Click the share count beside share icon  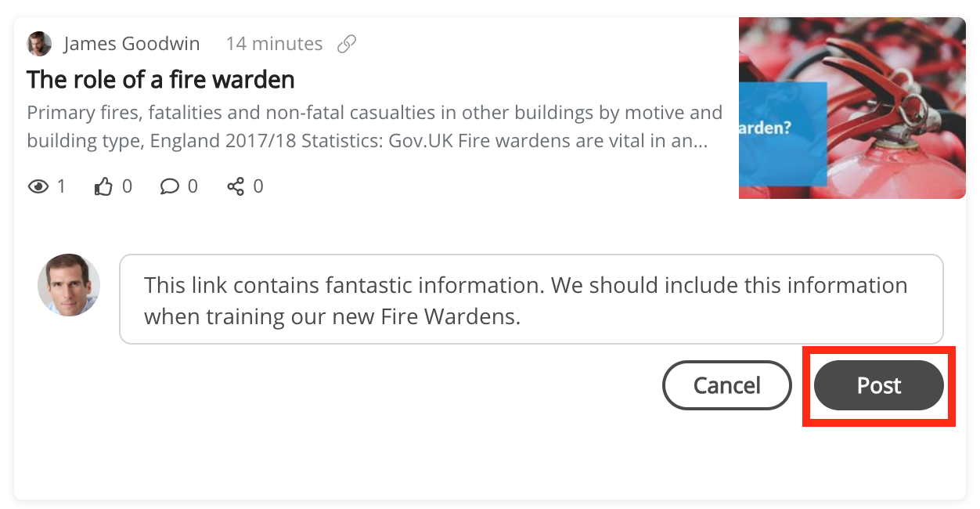pyautogui.click(x=258, y=186)
